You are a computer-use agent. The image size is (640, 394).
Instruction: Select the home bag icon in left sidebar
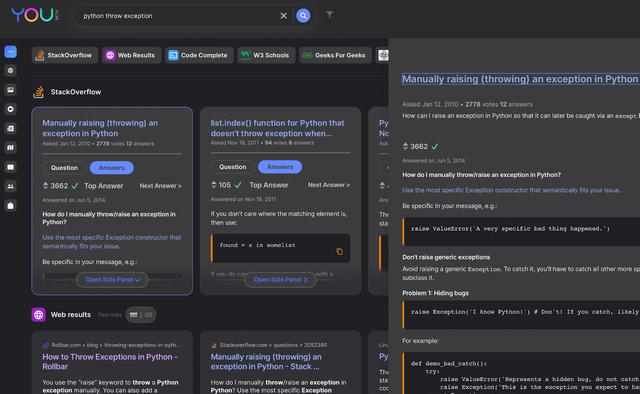click(11, 205)
